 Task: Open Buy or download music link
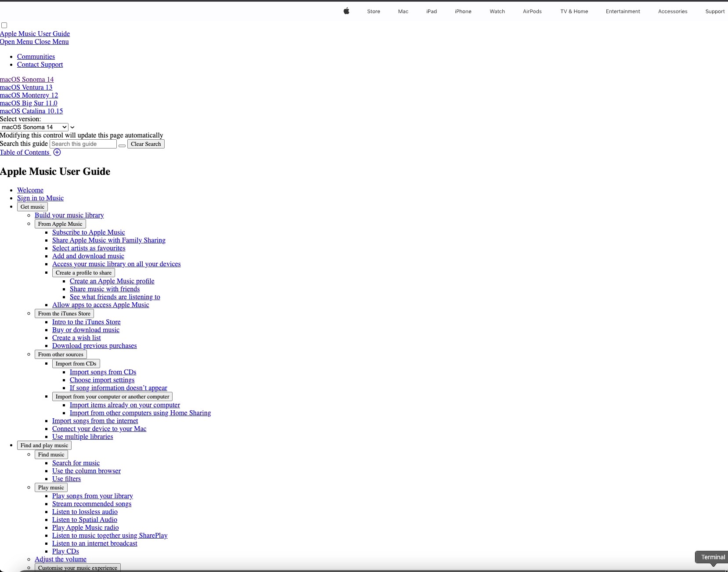[86, 330]
